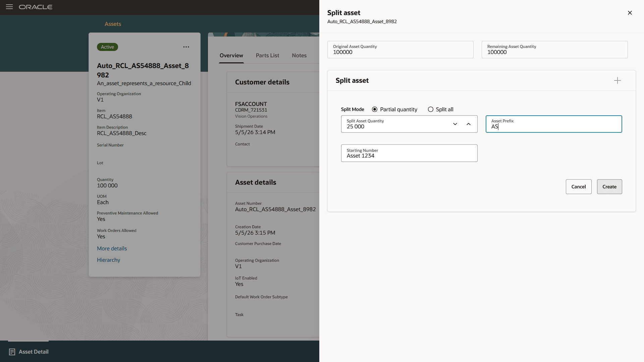This screenshot has width=644, height=362.
Task: Click the Quantity value 100 000
Action: (107, 186)
